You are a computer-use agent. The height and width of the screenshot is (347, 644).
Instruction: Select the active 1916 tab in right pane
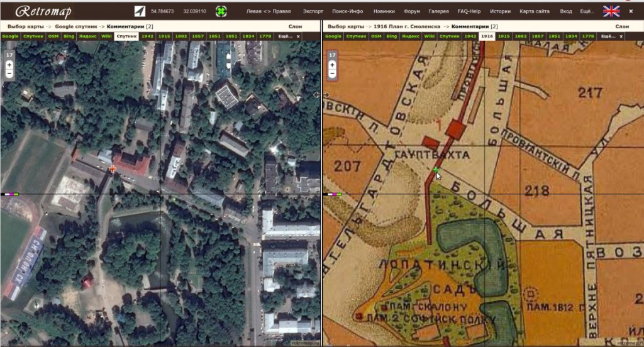487,36
